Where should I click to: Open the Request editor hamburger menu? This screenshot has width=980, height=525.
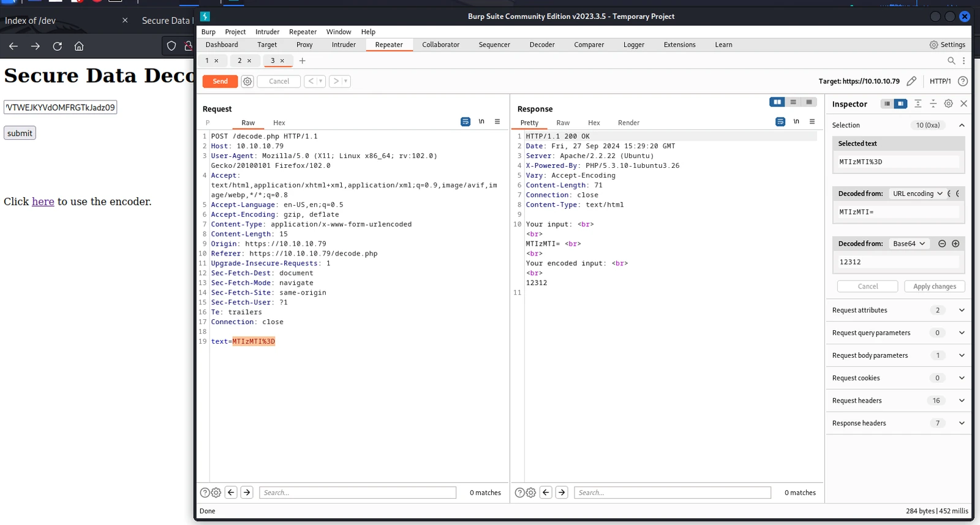[x=497, y=121]
